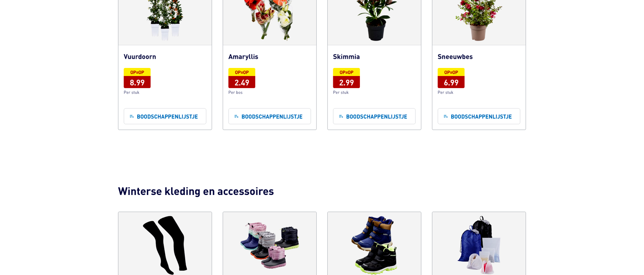Open the black tights product image
Viewport: 644px width, 275px height.
pyautogui.click(x=165, y=245)
